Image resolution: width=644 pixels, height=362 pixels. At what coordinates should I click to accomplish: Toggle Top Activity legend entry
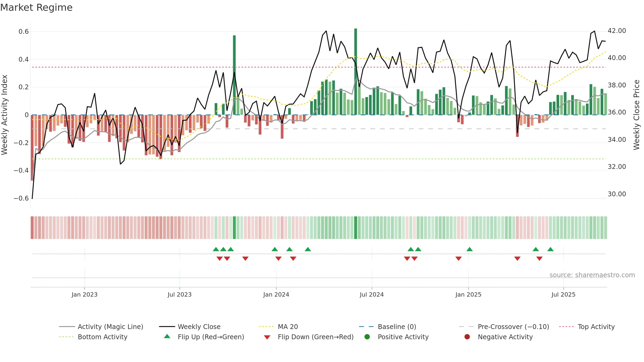tap(587, 327)
